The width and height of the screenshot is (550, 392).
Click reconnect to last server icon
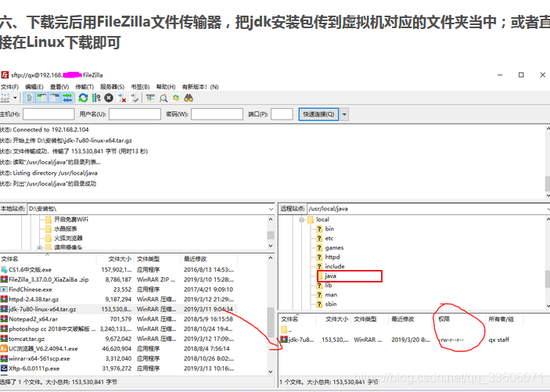pos(135,98)
